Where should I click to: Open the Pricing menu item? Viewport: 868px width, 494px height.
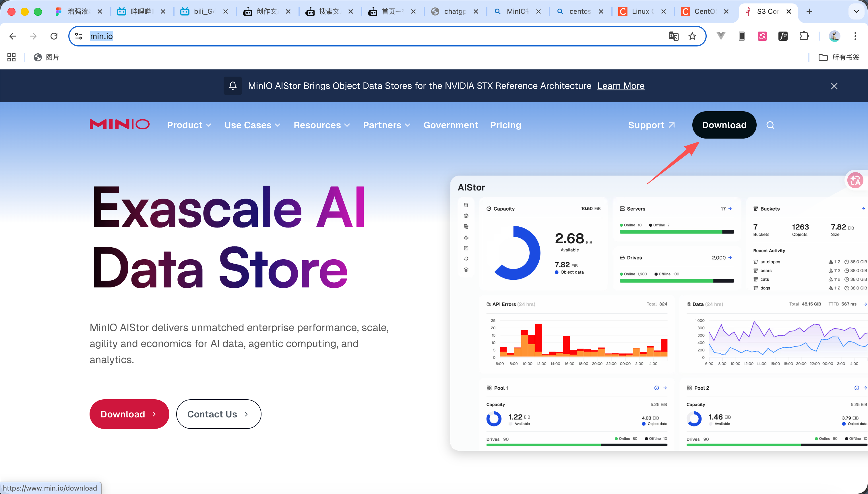505,125
